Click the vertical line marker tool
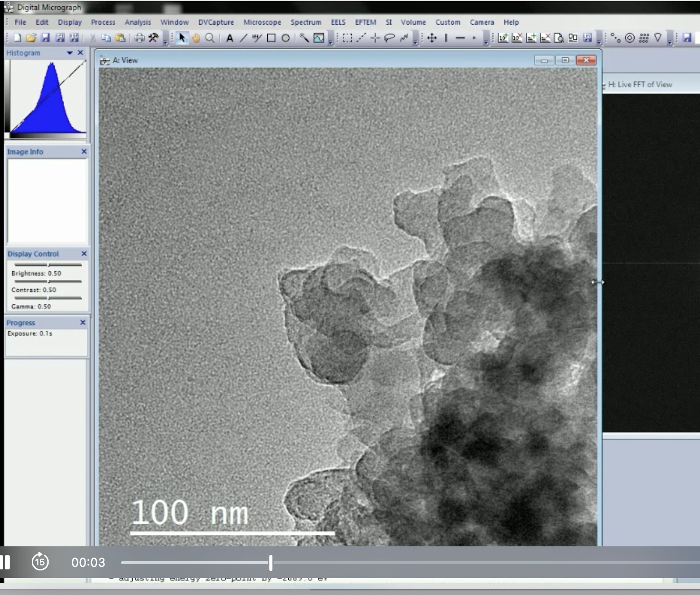 446,38
